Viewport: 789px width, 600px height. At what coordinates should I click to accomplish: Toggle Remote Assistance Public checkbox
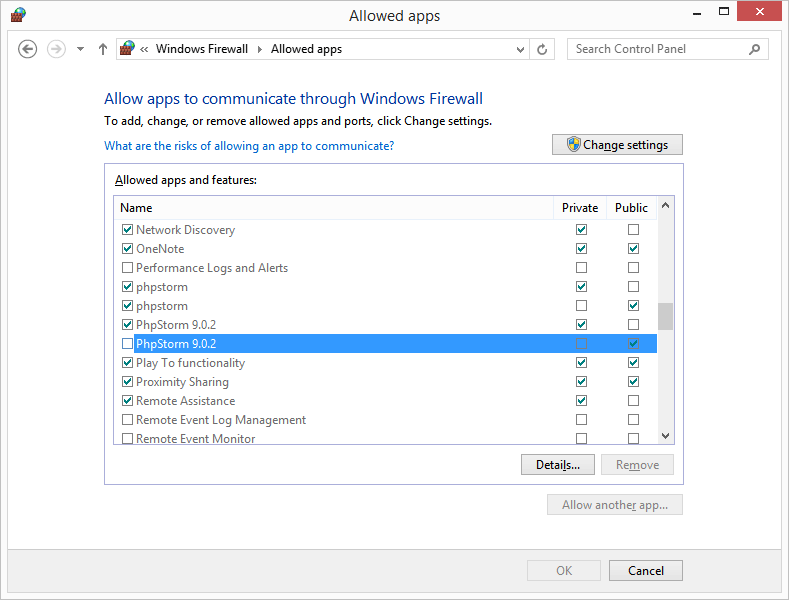click(633, 401)
